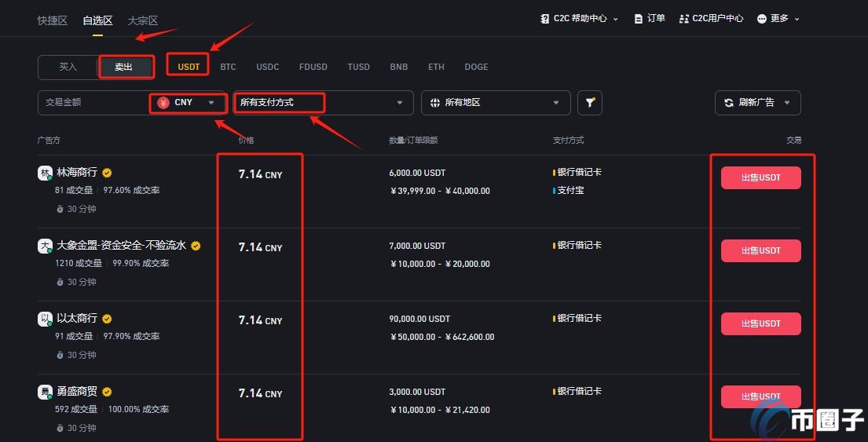868x442 pixels.
Task: Open C2C用户中心 user center
Action: 711,19
